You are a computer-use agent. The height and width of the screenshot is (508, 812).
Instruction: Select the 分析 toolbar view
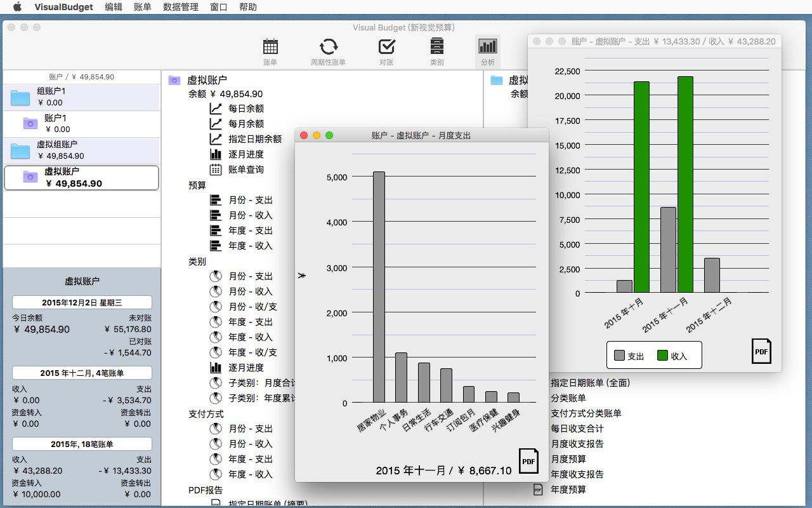pos(487,52)
